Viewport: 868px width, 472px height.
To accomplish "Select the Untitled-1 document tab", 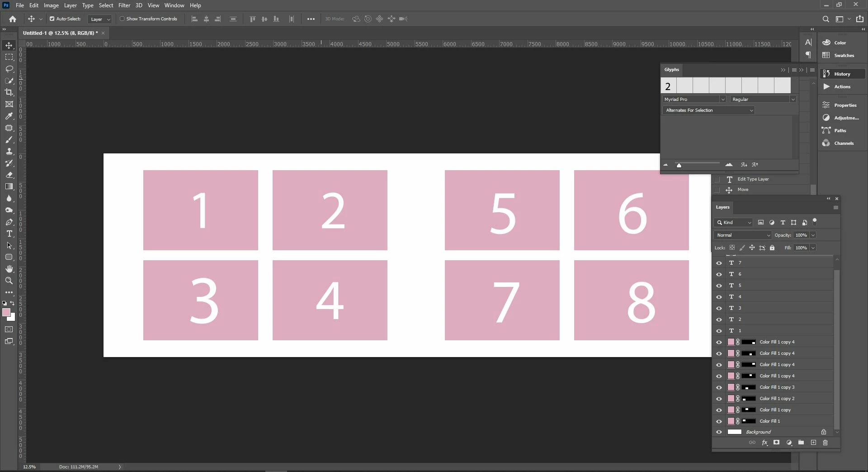I will coord(60,33).
